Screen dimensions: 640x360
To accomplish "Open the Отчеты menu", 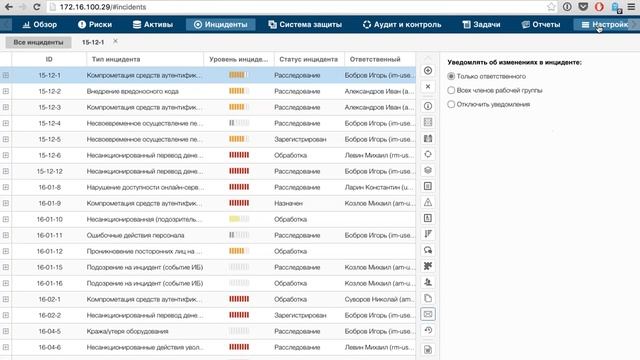I will tap(541, 24).
